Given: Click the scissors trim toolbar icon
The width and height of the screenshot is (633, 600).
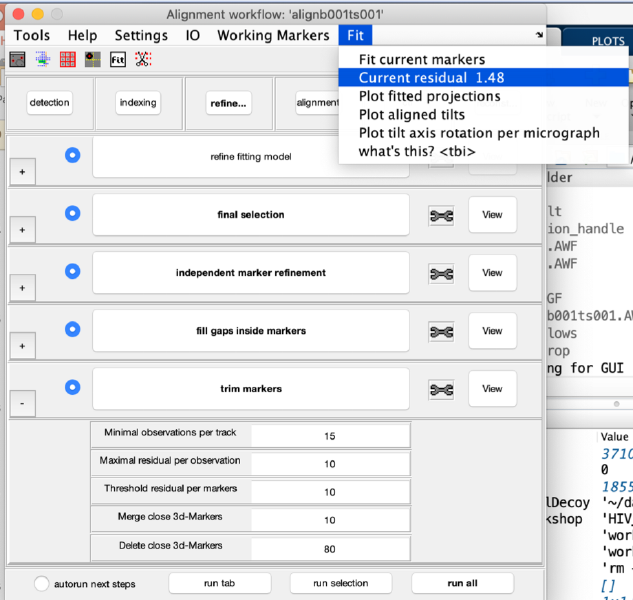Looking at the screenshot, I should pyautogui.click(x=143, y=59).
